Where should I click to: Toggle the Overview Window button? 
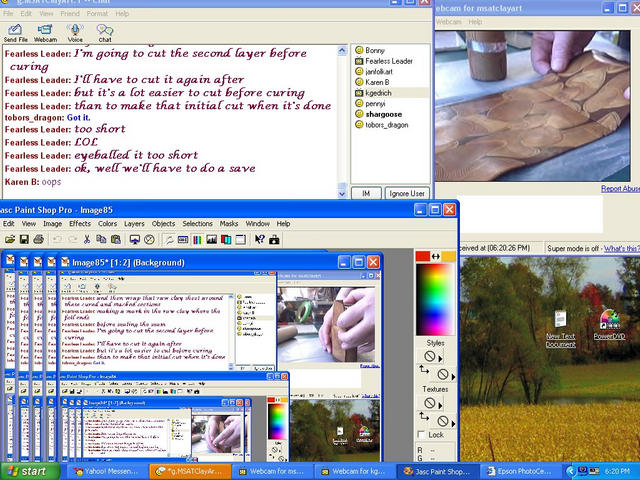(240, 240)
